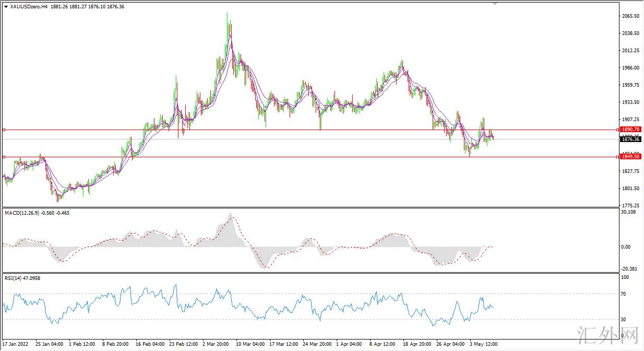Screen dimensions: 644x351
Task: Click the RSI 70 level scale value
Action: [x=624, y=295]
